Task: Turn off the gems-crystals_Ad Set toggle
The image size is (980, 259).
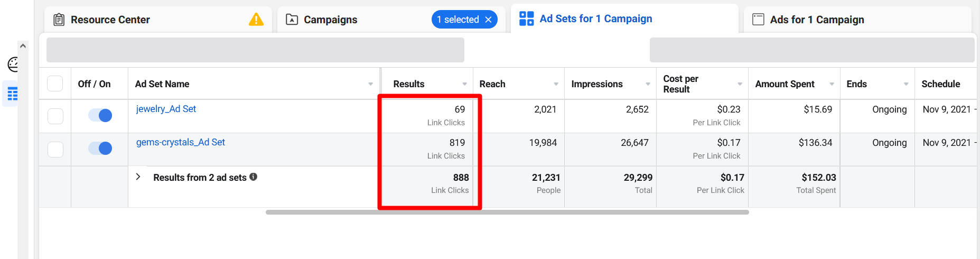Action: point(100,149)
